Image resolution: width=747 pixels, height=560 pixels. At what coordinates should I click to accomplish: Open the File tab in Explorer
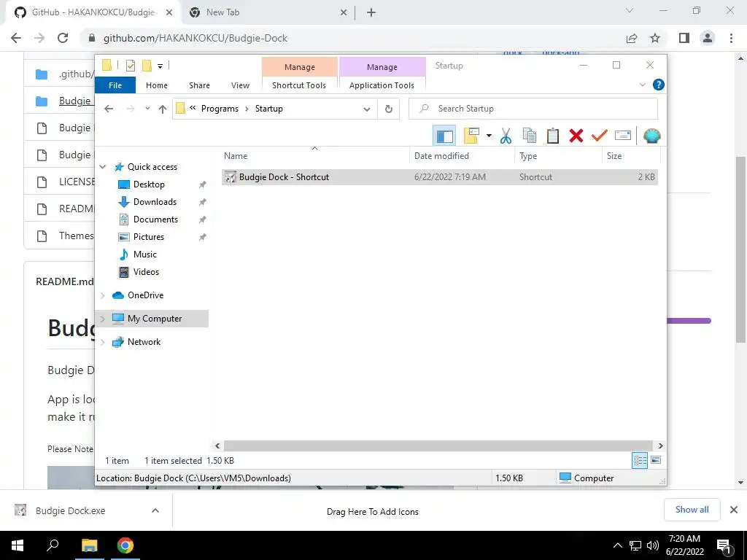coord(115,85)
